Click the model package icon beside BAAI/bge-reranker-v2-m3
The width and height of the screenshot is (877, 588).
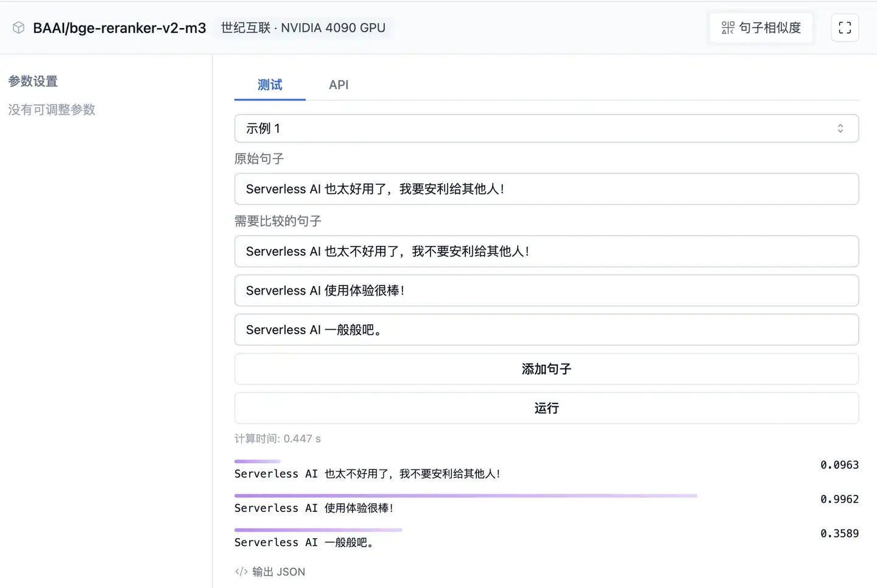[18, 27]
